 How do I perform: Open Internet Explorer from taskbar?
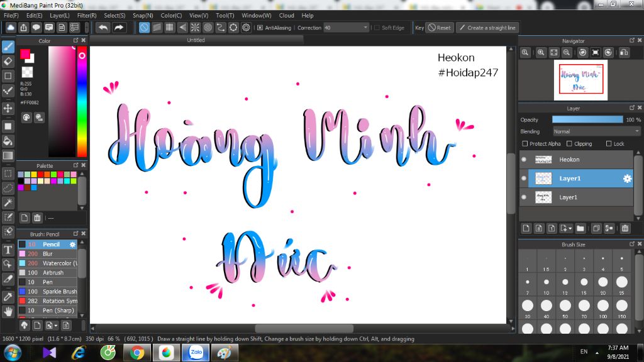tap(79, 353)
